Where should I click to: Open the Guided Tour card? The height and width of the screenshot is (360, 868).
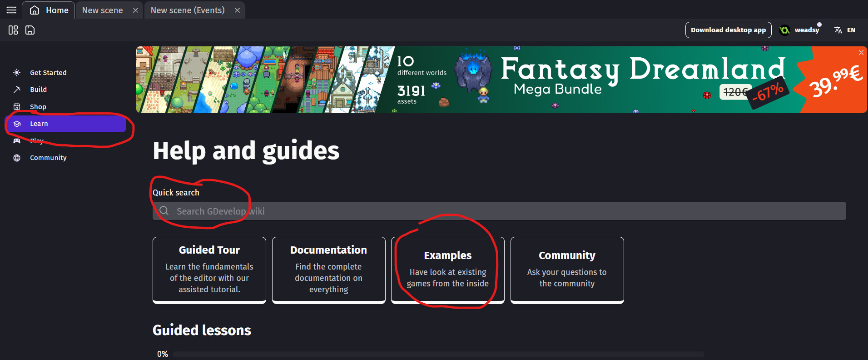209,270
